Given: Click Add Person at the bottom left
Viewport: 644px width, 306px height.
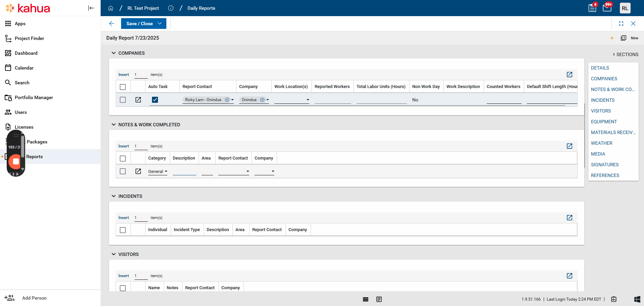Looking at the screenshot, I should tap(34, 298).
